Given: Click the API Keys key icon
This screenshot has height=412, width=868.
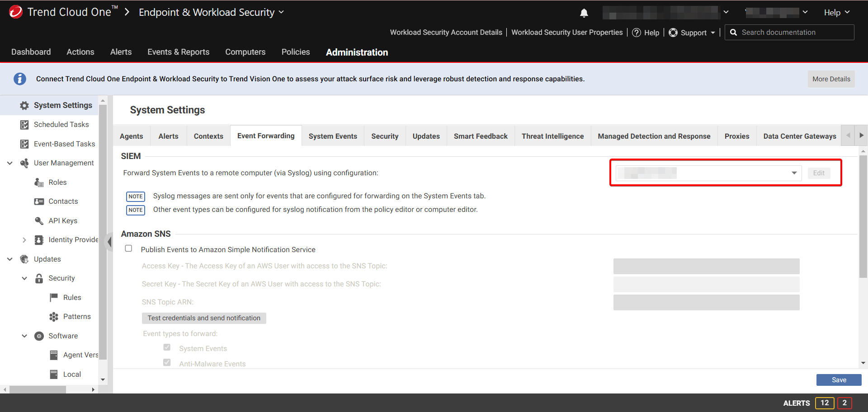Looking at the screenshot, I should (39, 221).
